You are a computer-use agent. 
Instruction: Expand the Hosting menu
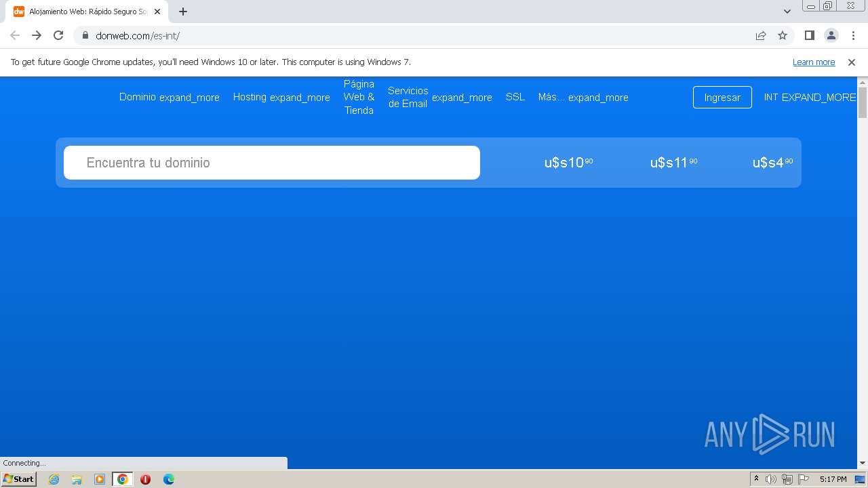pos(281,97)
